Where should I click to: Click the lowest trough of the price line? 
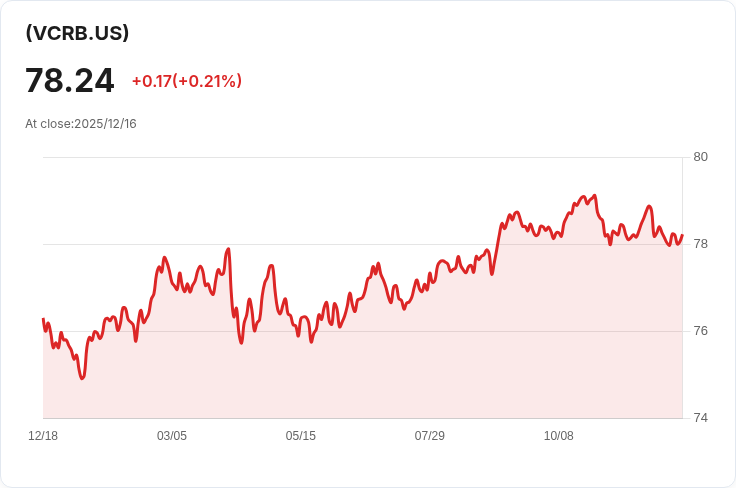(82, 378)
